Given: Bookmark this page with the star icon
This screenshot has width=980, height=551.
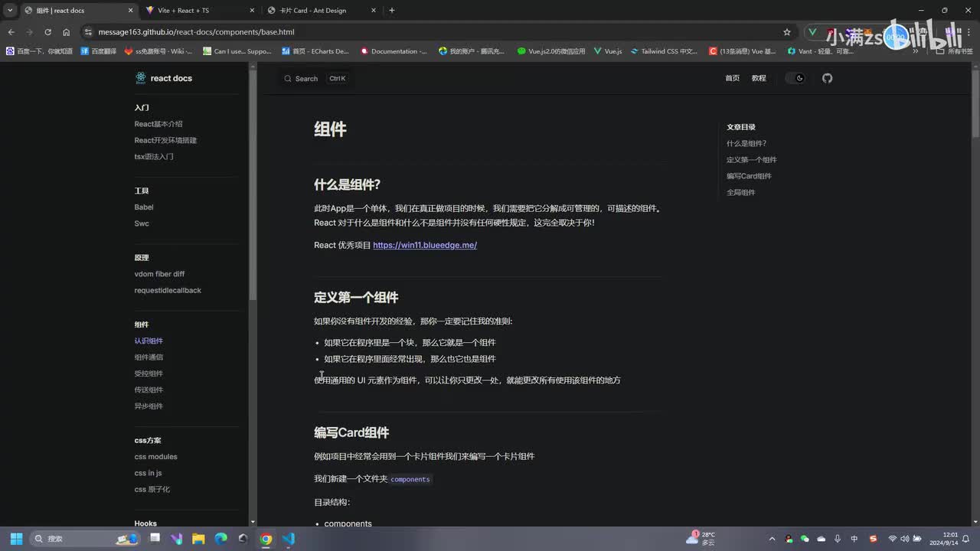Looking at the screenshot, I should (x=786, y=32).
